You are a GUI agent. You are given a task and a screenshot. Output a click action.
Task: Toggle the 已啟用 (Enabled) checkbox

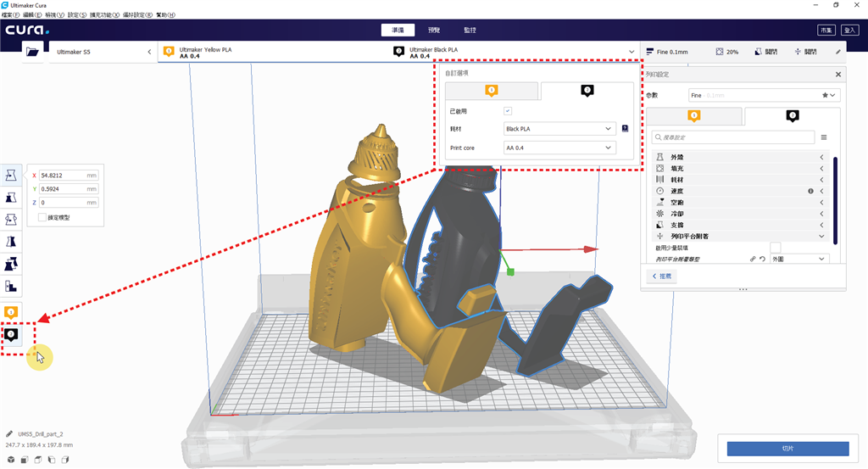[508, 110]
